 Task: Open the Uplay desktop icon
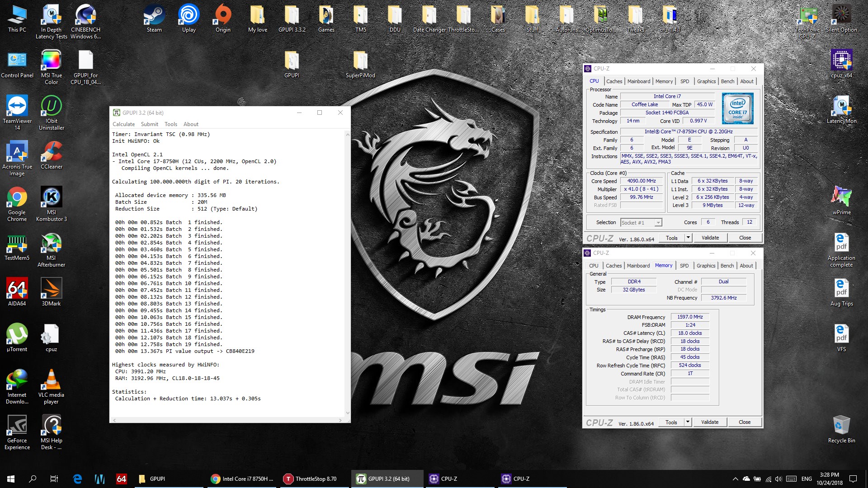tap(189, 18)
